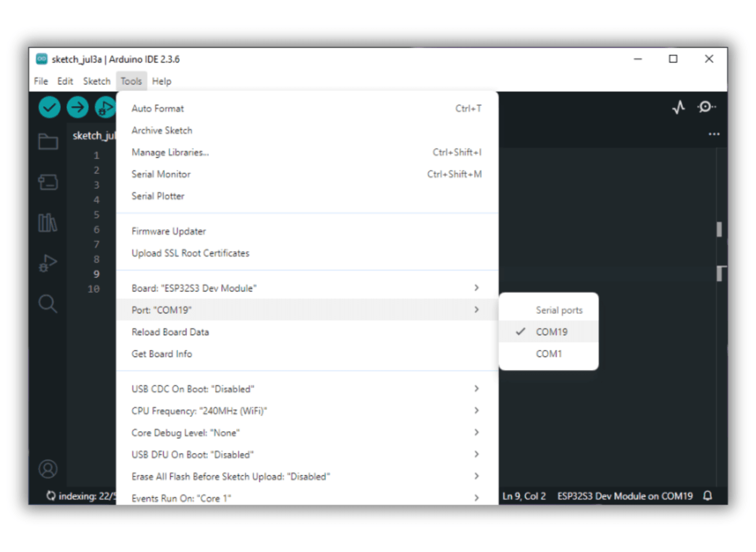This screenshot has width=756, height=552.
Task: Open the Sketch menu
Action: [x=96, y=81]
